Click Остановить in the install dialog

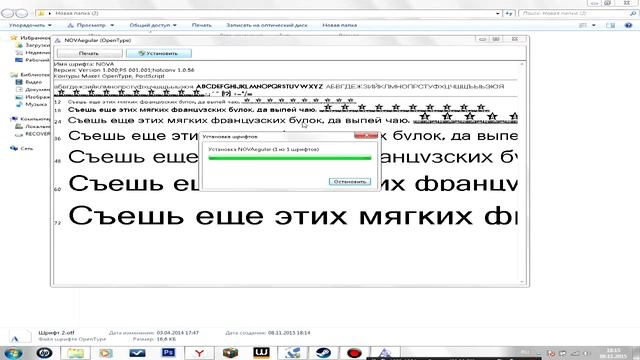tap(350, 182)
